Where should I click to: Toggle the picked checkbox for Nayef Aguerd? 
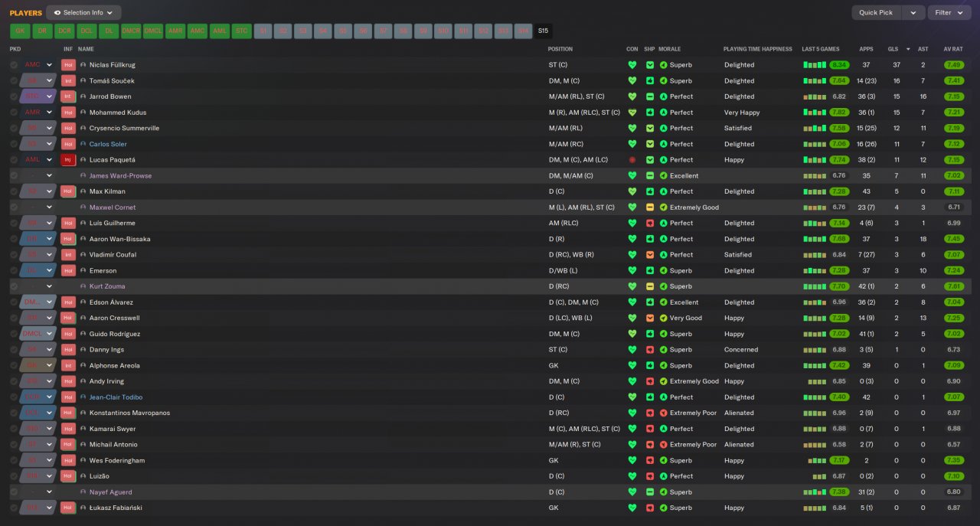coord(14,492)
